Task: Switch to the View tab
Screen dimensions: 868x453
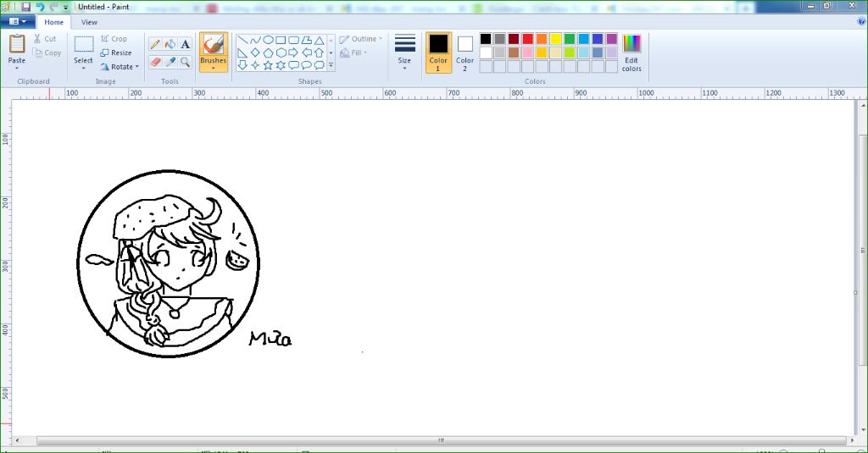Action: coord(89,22)
